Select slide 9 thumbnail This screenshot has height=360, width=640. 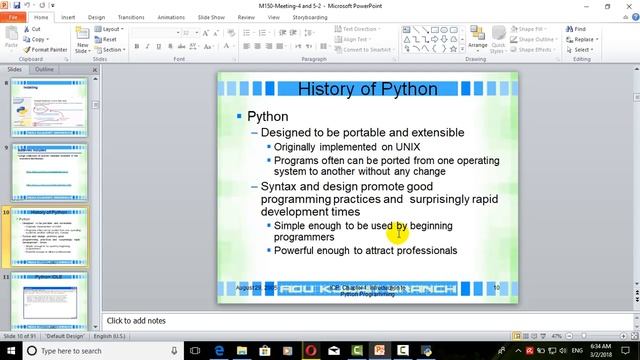pyautogui.click(x=49, y=172)
